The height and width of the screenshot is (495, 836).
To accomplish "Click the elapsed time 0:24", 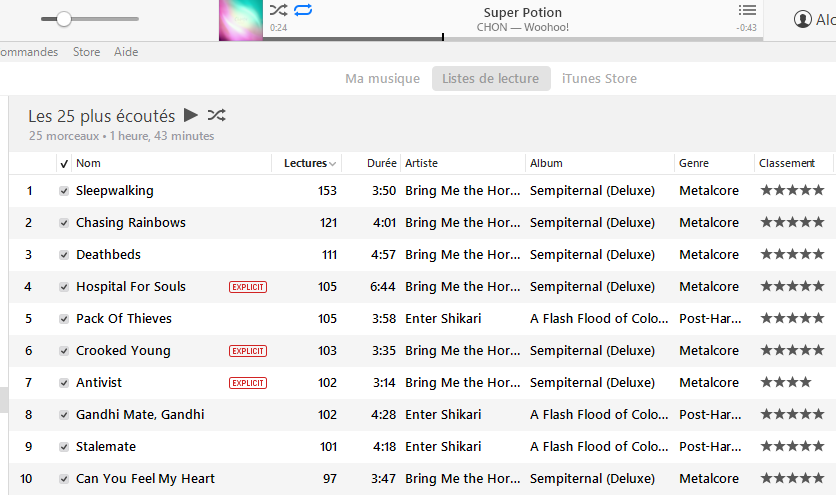I will point(278,28).
